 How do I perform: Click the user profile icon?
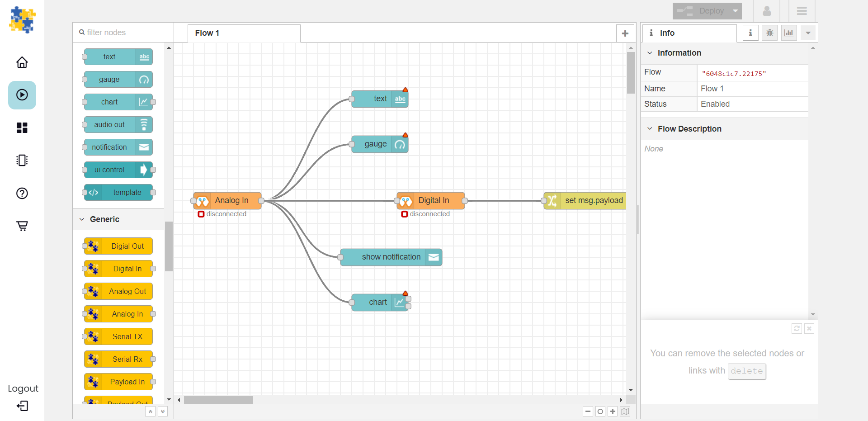tap(767, 11)
